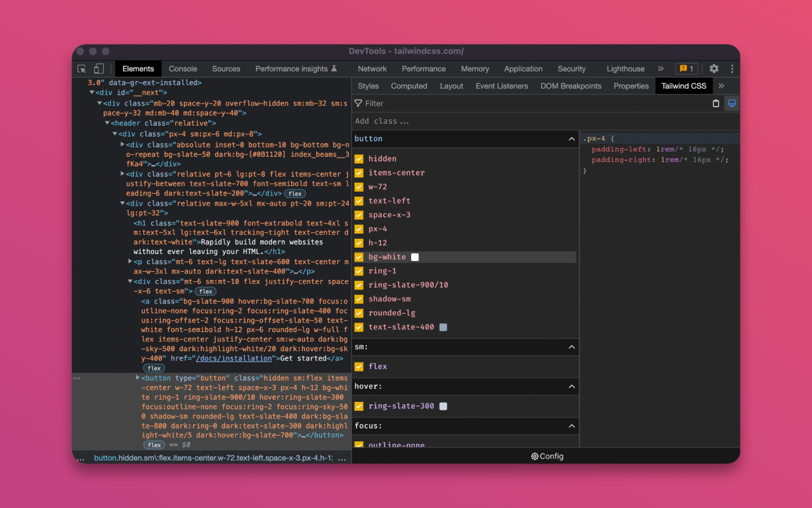Click the flex badge under Get started link
The image size is (812, 508).
154,368
